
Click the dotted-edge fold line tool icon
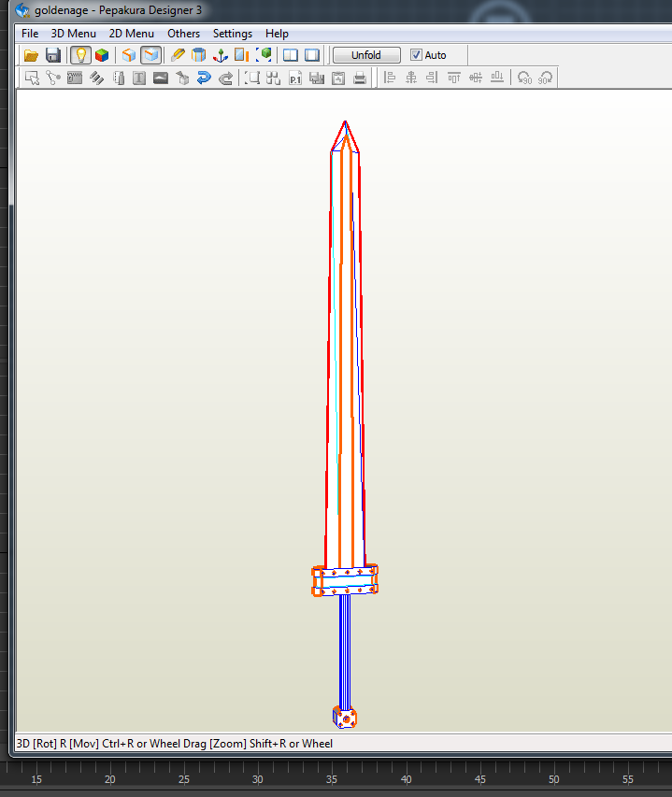[119, 78]
